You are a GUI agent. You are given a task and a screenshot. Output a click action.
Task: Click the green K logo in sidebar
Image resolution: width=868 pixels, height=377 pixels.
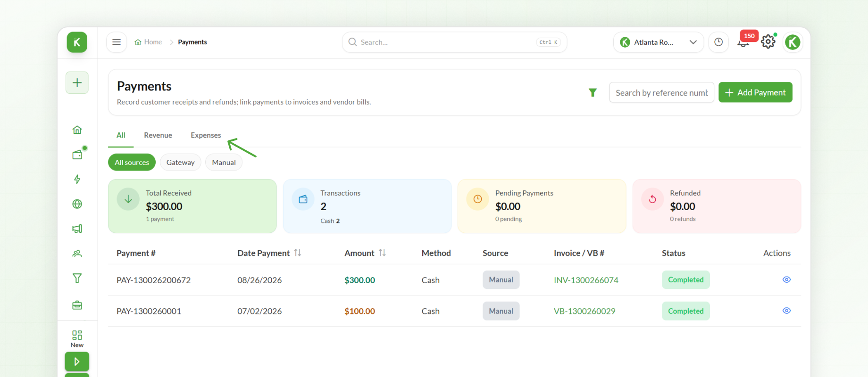click(x=77, y=42)
